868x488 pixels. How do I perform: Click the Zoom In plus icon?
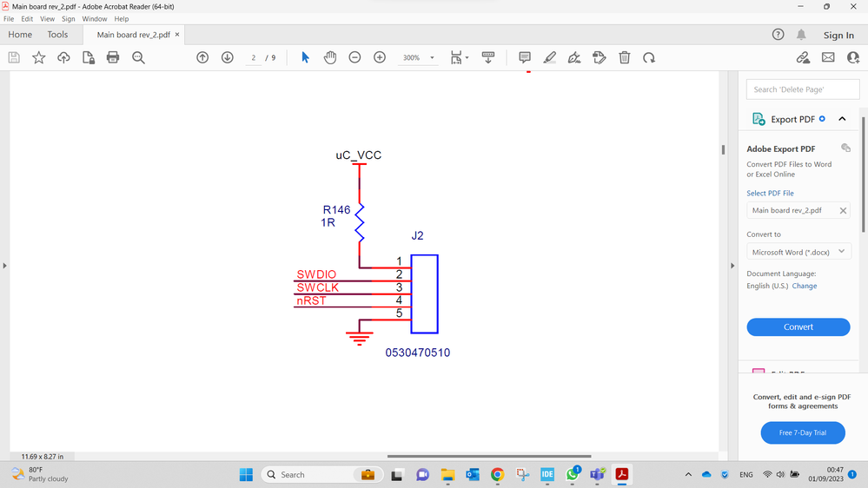(380, 57)
